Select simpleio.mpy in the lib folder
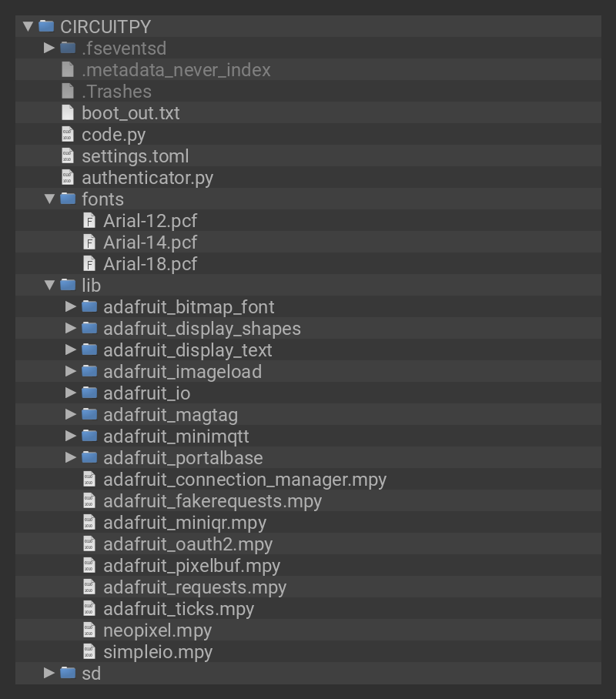 pyautogui.click(x=157, y=652)
